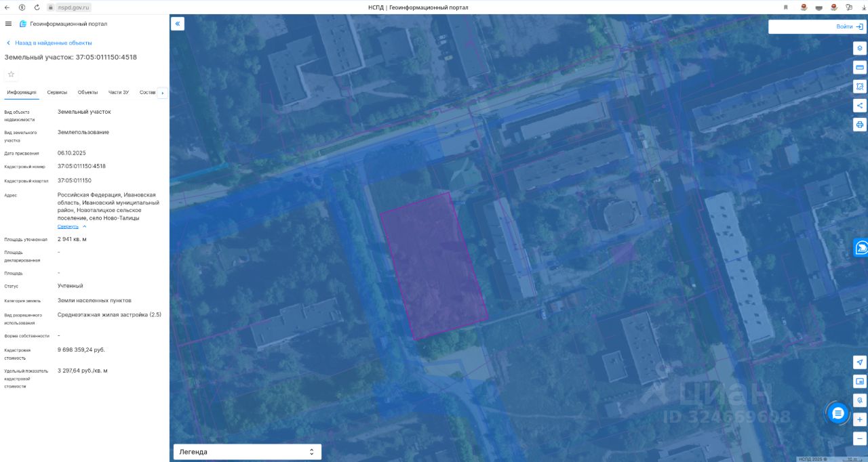Collapse the side panel with double chevron

point(177,24)
